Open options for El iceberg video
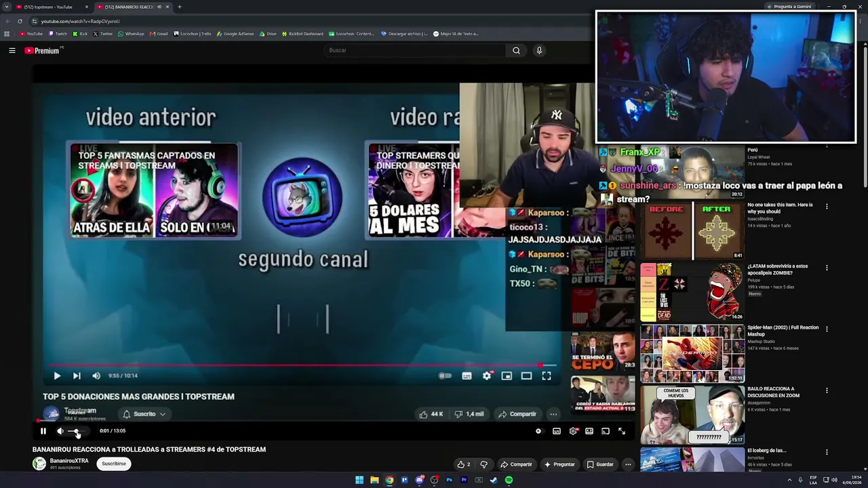Viewport: 868px width, 488px height. pyautogui.click(x=827, y=452)
